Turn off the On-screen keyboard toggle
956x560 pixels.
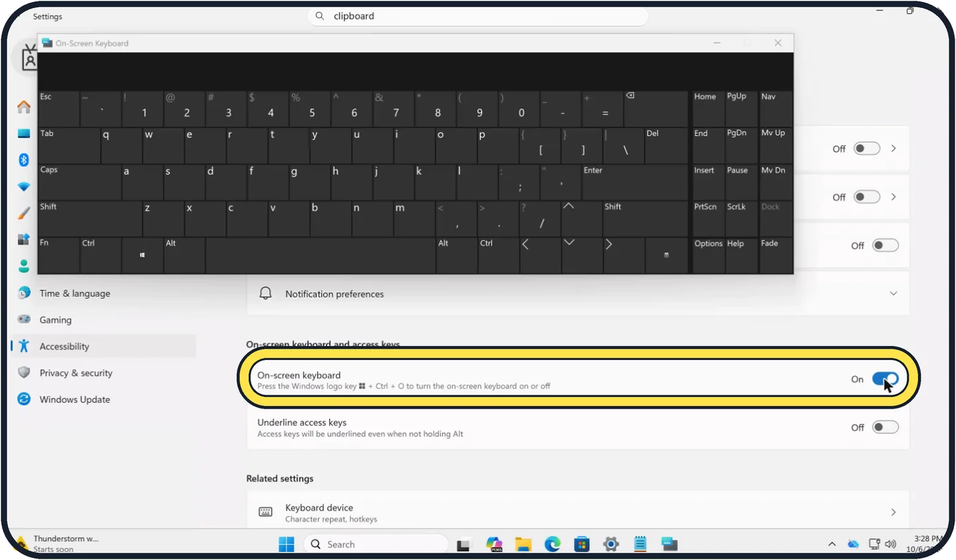885,379
